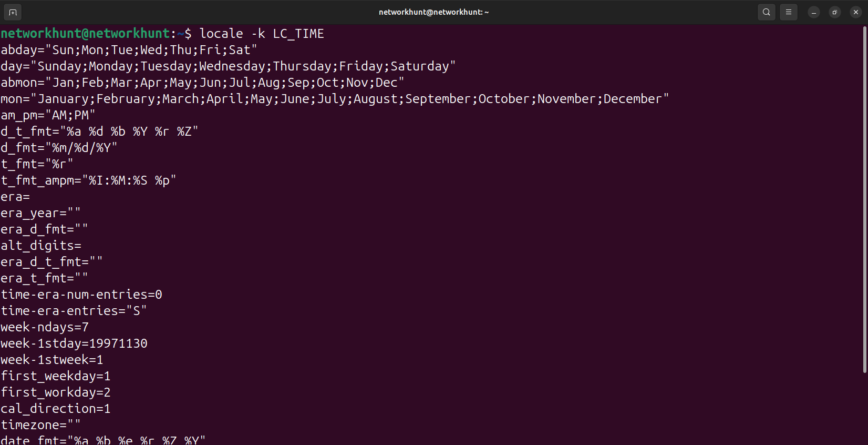Image resolution: width=868 pixels, height=445 pixels.
Task: Click the green networkhunt prompt text
Action: click(85, 34)
